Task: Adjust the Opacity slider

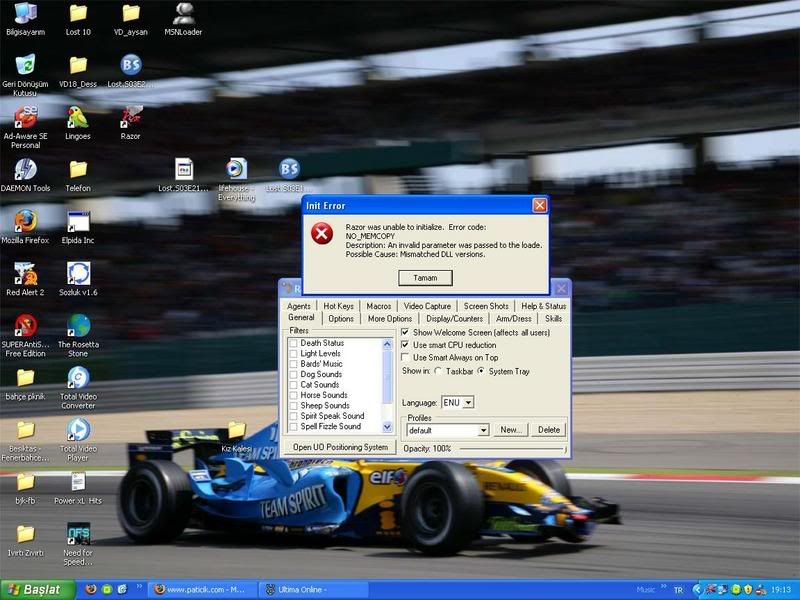Action: [513, 449]
